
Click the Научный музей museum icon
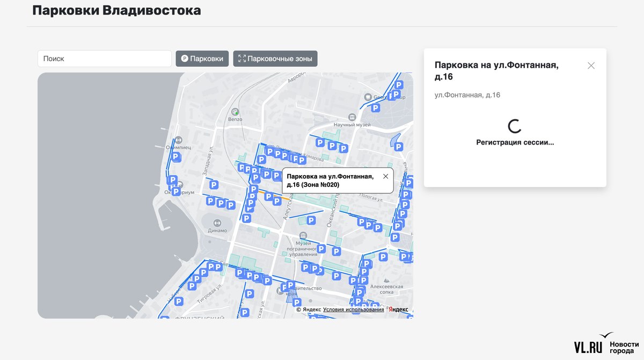click(x=352, y=117)
